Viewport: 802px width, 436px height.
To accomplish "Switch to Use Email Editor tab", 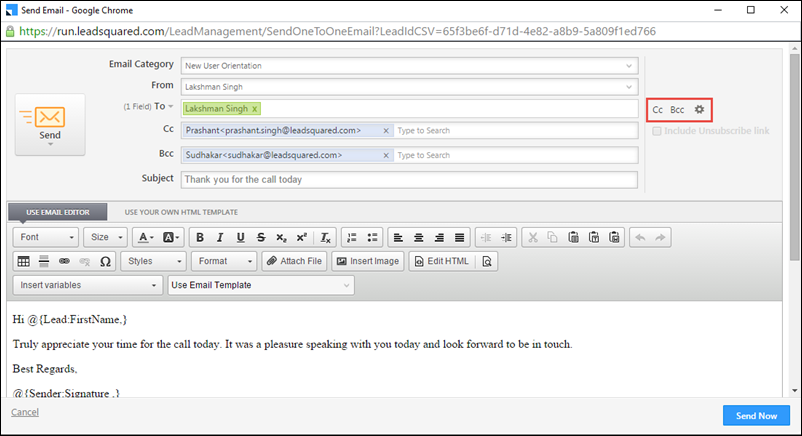I will coord(58,212).
